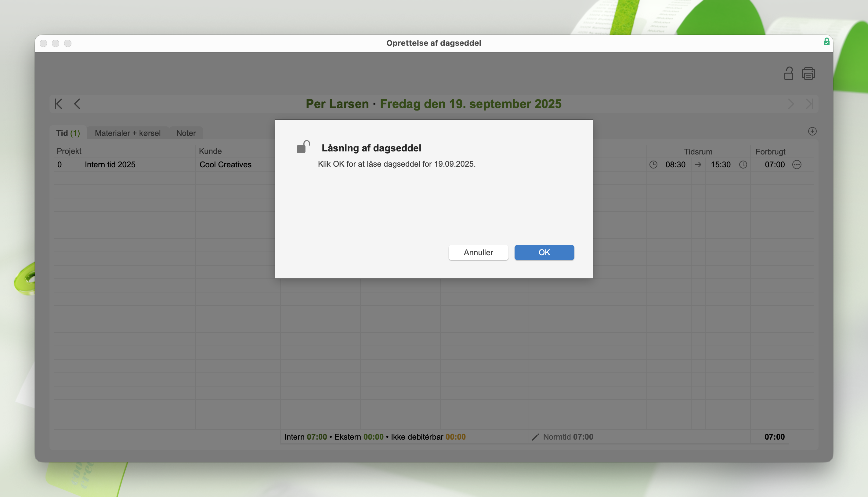This screenshot has height=497, width=868.
Task: Click the OK button to lock dagseddel
Action: pyautogui.click(x=544, y=252)
